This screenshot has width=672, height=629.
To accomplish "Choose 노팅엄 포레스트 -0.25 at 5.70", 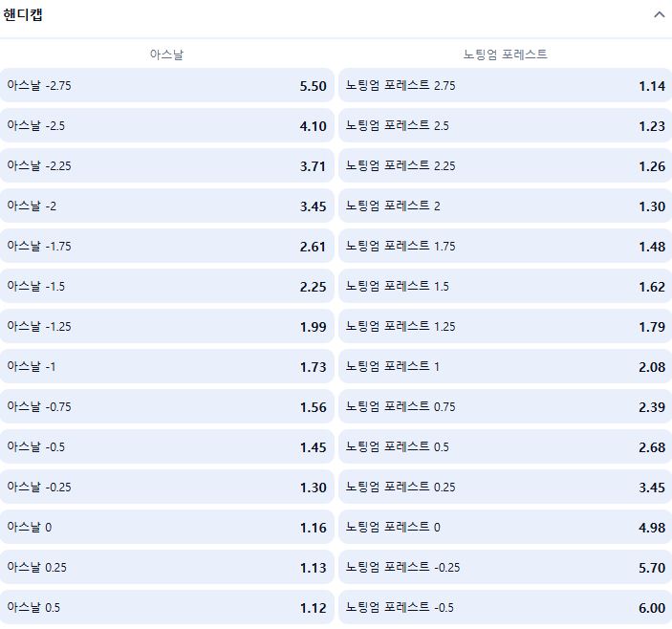I will point(506,567).
